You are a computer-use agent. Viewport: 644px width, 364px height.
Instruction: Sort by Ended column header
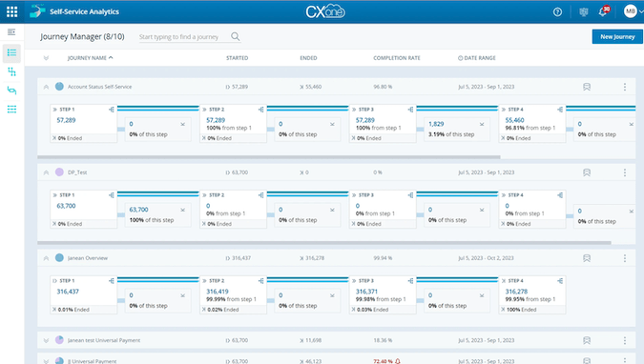(x=308, y=58)
